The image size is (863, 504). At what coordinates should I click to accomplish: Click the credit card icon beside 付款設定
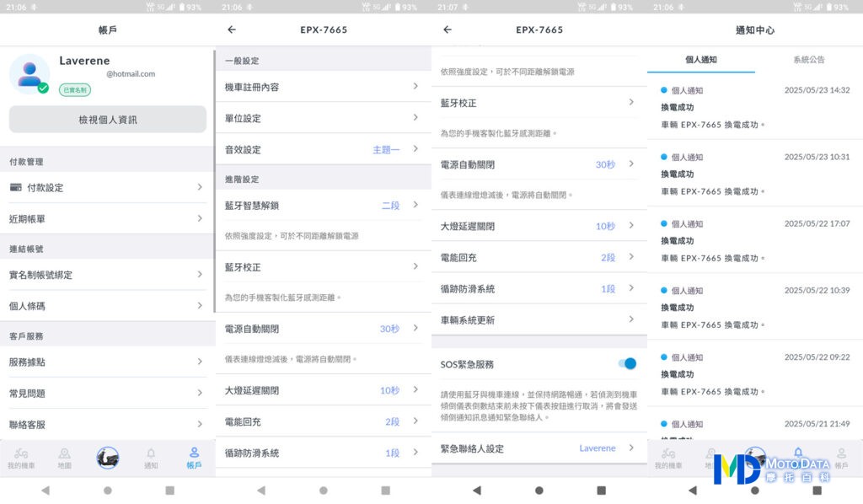[16, 187]
